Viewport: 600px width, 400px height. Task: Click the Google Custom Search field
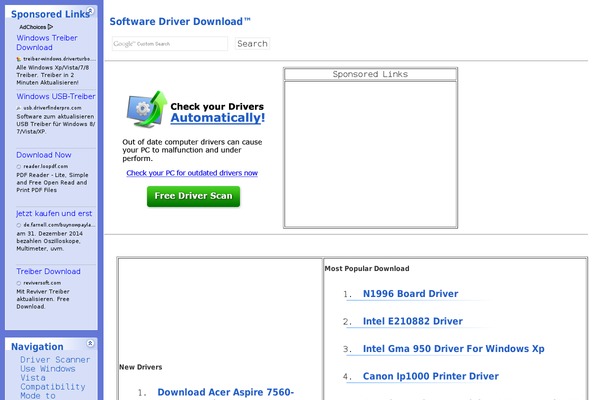tap(170, 44)
